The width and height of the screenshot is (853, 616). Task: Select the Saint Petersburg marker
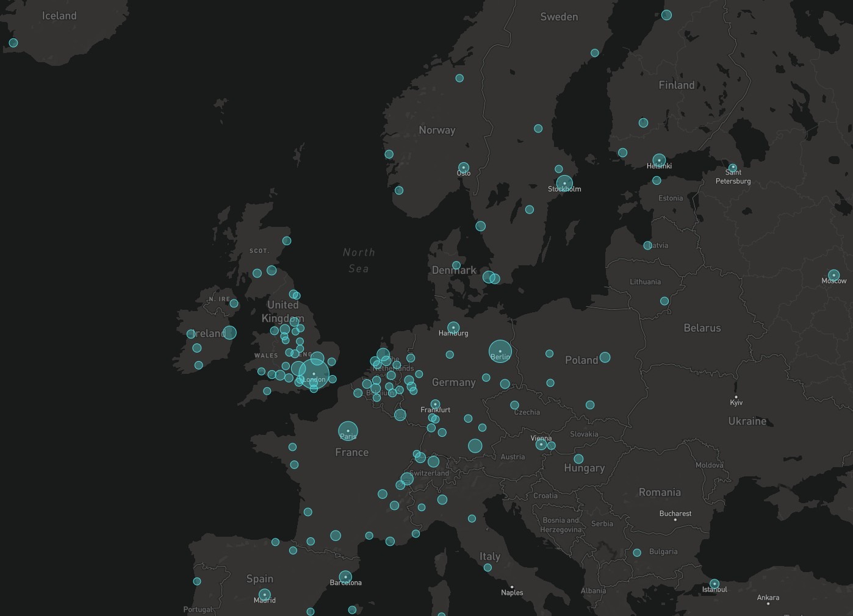pyautogui.click(x=733, y=167)
